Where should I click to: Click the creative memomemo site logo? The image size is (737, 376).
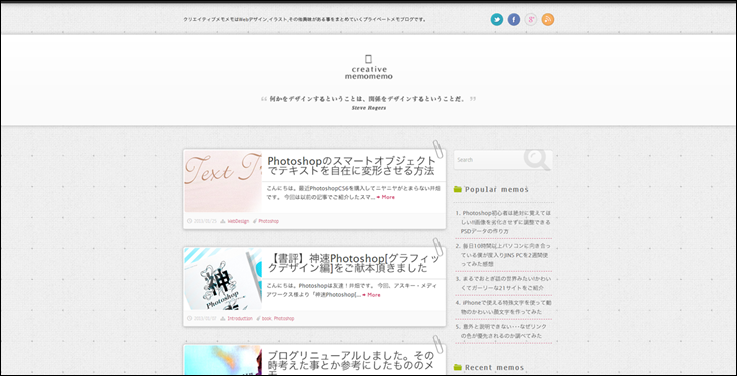click(x=368, y=67)
